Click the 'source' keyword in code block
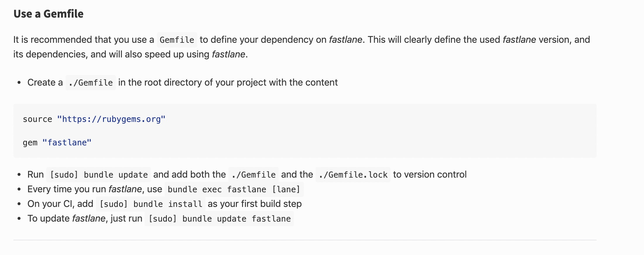This screenshot has height=255, width=644. (x=37, y=119)
